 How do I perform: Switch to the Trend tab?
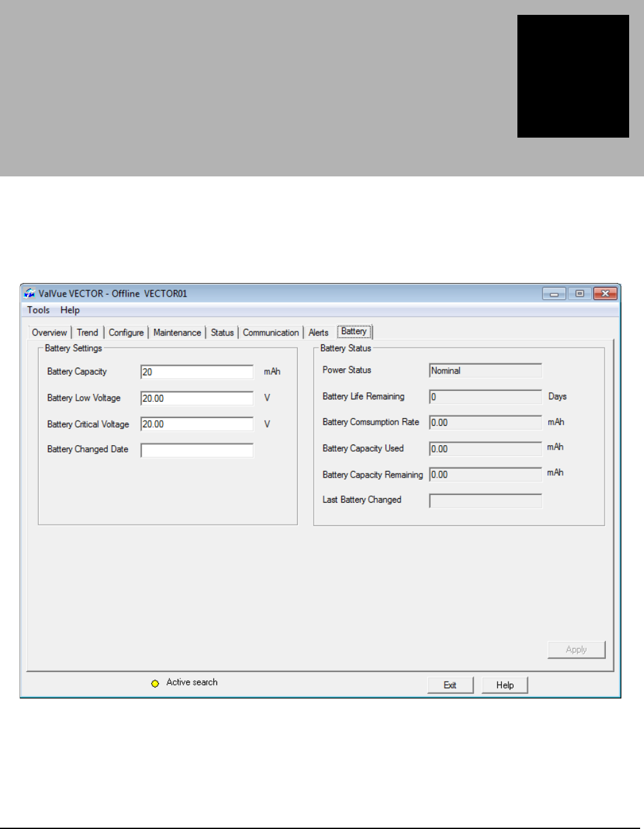pyautogui.click(x=87, y=333)
